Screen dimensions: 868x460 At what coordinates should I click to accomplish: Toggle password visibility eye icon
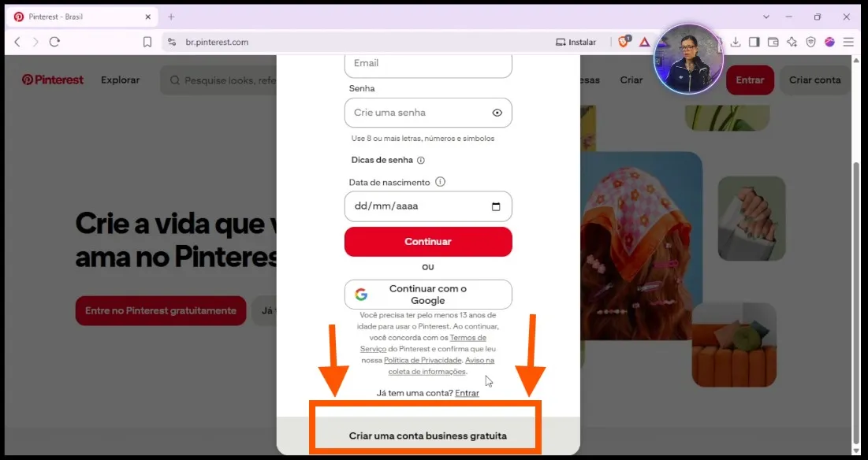497,113
